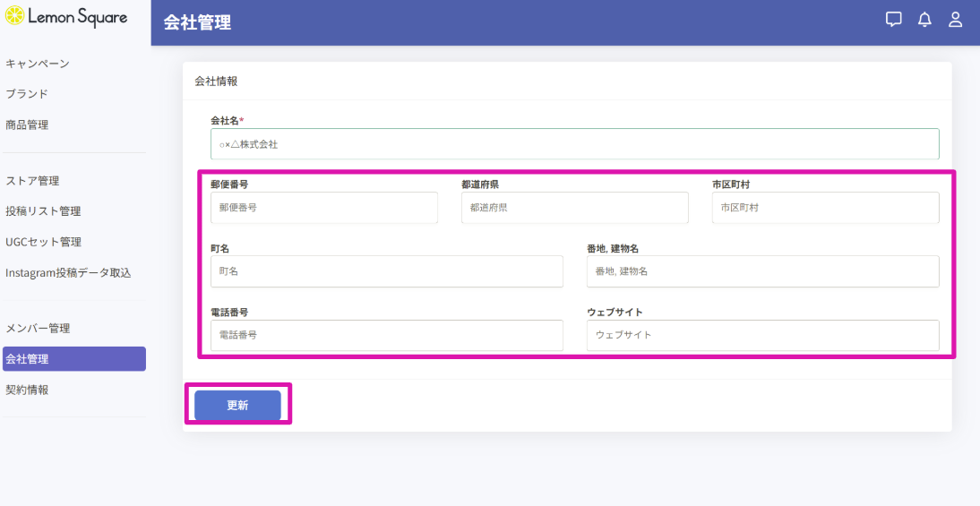Go to メンバー管理 page
This screenshot has height=506, width=980.
tap(38, 329)
